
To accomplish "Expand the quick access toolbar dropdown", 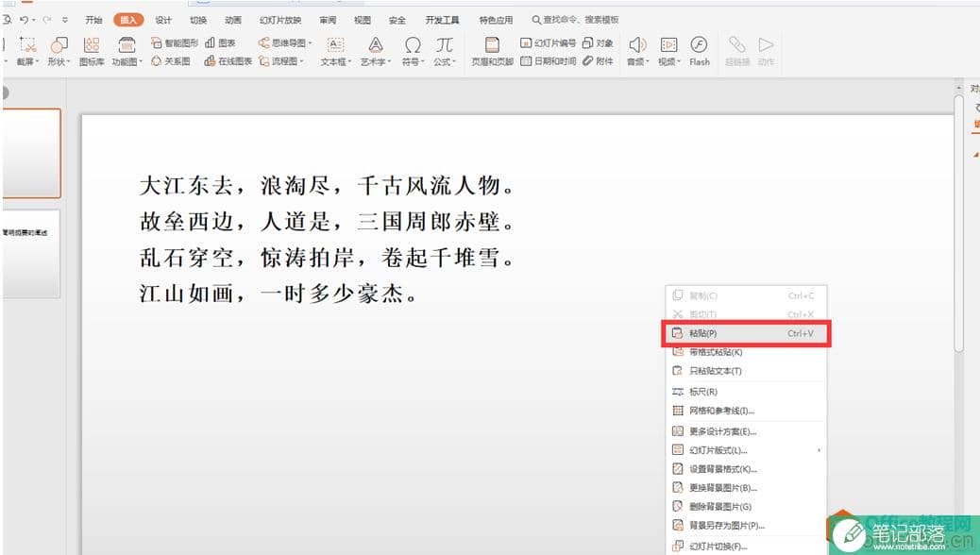I will 65,20.
